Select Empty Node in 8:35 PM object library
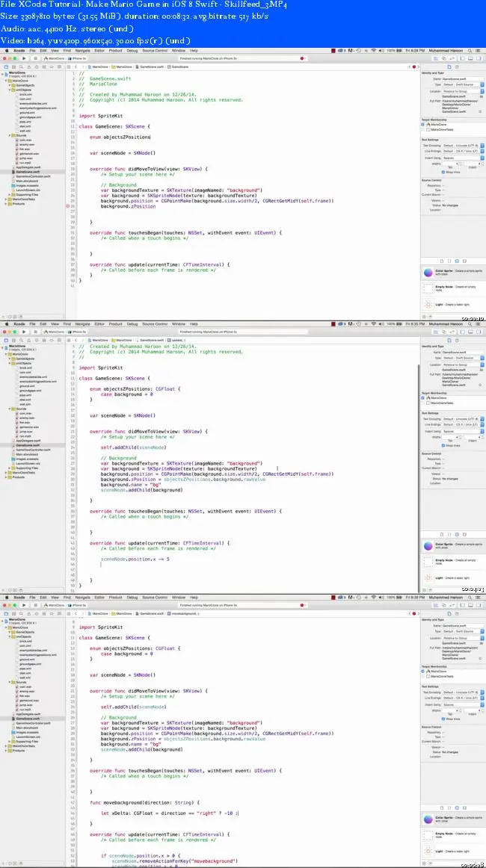Image resolution: width=486 pixels, height=868 pixels. click(452, 562)
